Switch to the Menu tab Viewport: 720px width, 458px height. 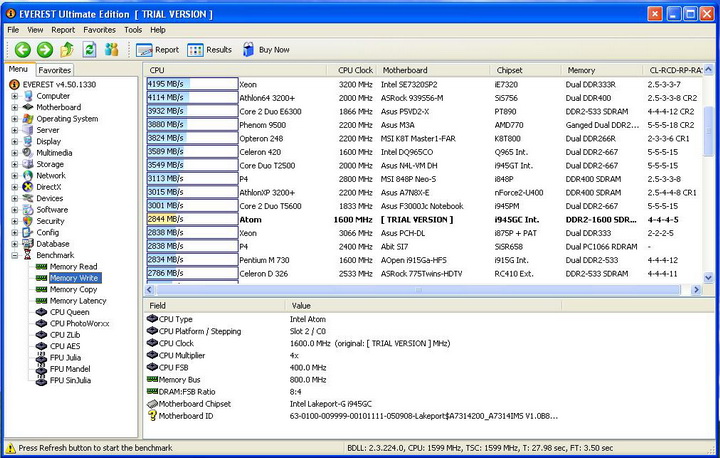[x=18, y=69]
